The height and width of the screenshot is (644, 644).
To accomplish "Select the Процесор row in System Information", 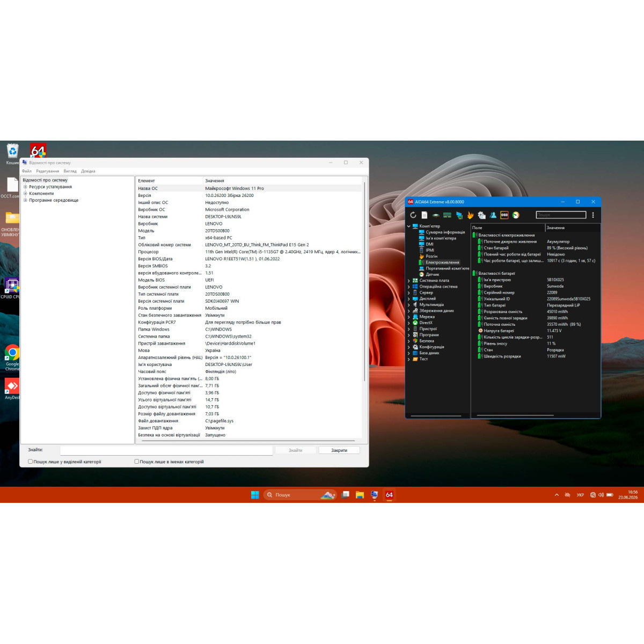I will [x=250, y=252].
